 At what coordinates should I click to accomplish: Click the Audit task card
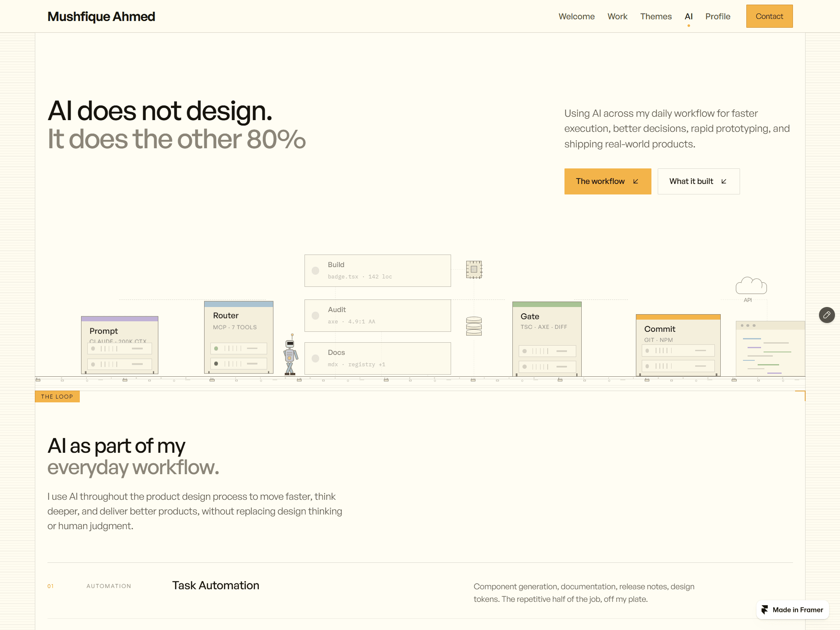pyautogui.click(x=378, y=315)
